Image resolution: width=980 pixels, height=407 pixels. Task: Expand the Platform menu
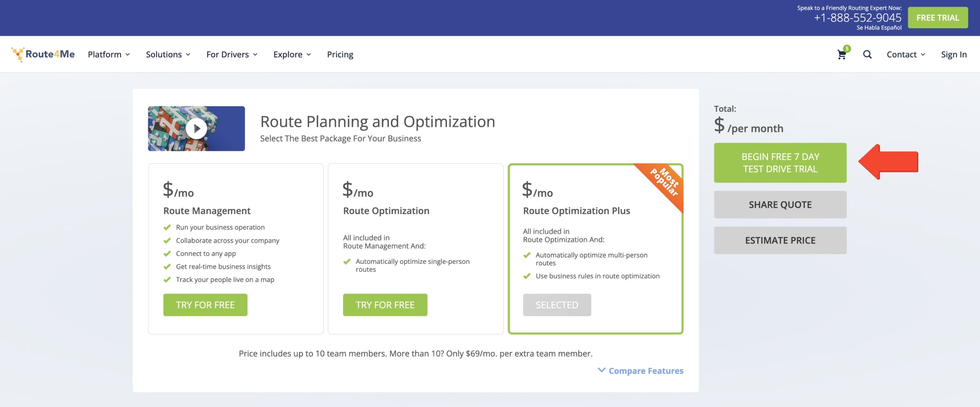[x=109, y=55]
